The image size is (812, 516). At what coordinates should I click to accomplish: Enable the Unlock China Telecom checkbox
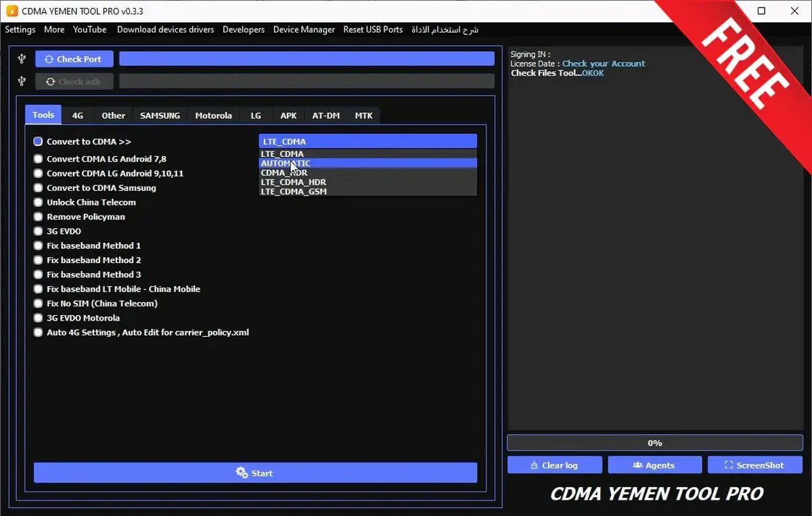[38, 202]
